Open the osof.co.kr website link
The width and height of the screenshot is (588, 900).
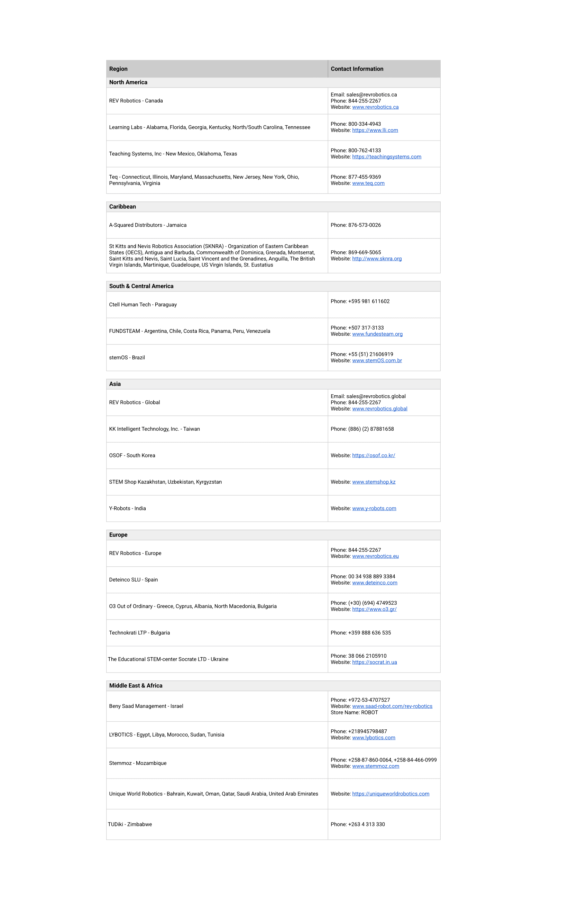373,455
